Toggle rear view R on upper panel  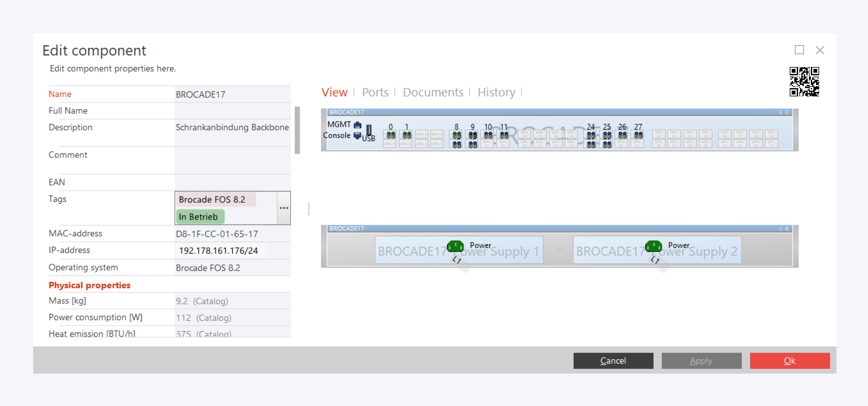(x=787, y=113)
